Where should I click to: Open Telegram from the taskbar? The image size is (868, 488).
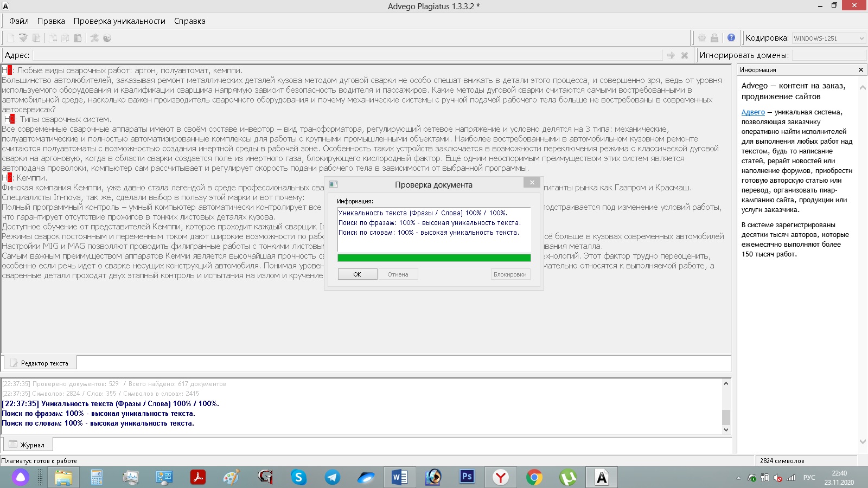point(332,477)
